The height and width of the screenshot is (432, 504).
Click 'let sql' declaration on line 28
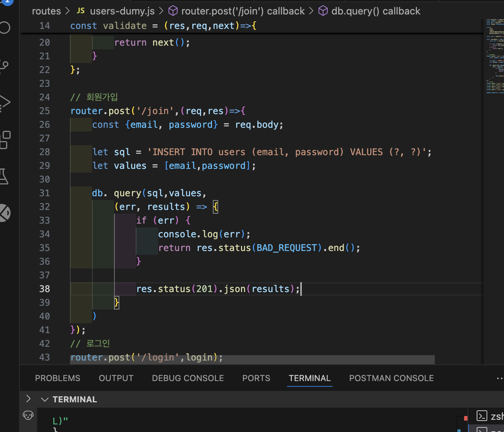[111, 152]
